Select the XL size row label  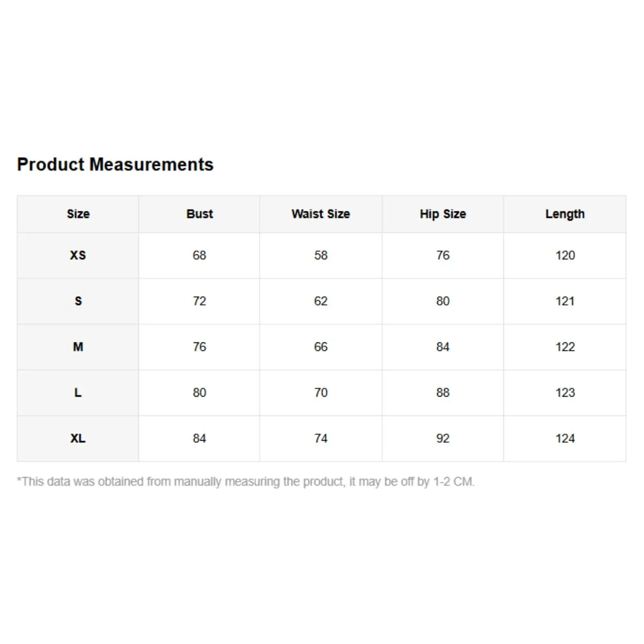pos(78,438)
